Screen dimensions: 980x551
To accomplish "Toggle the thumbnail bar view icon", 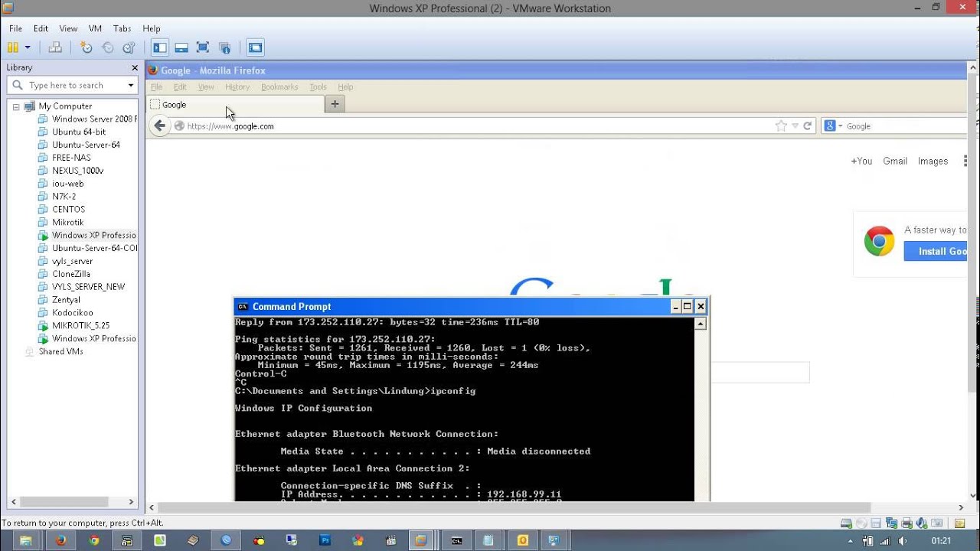I will pos(181,47).
